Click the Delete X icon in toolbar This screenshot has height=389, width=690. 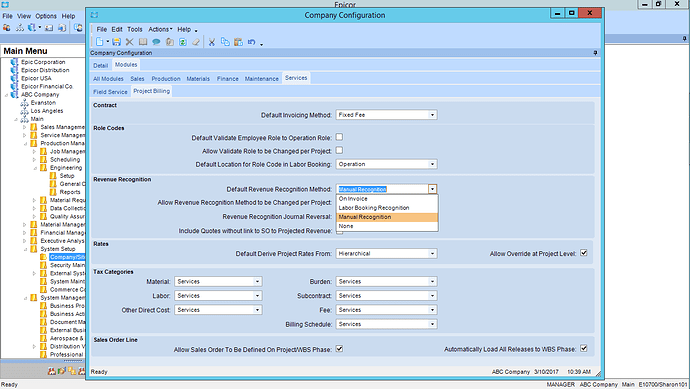129,42
